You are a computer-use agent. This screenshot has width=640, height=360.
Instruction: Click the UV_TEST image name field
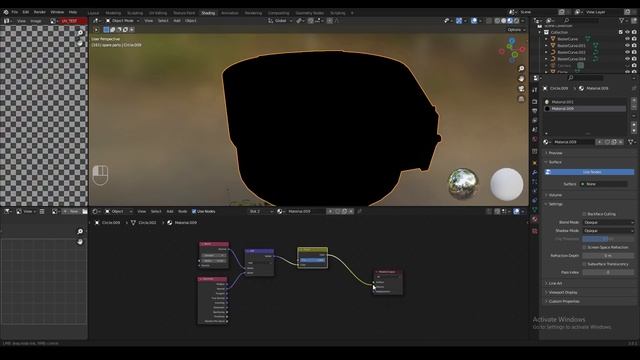(x=73, y=20)
